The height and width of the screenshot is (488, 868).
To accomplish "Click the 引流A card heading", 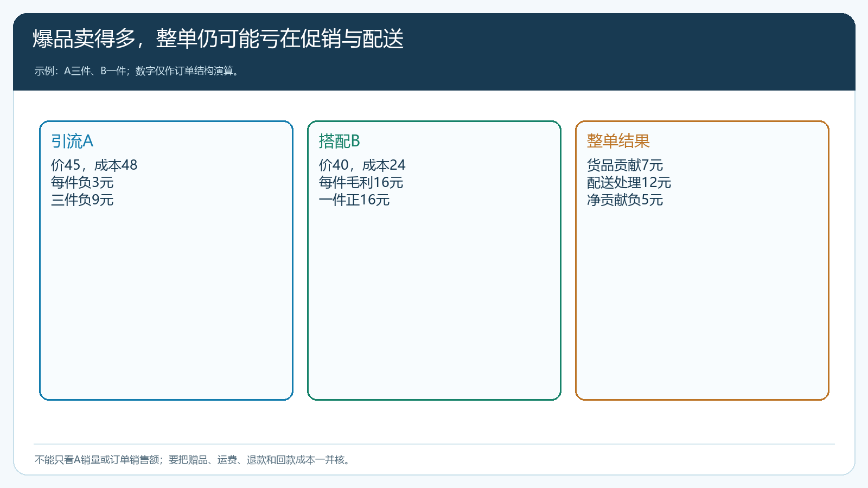I will click(72, 141).
